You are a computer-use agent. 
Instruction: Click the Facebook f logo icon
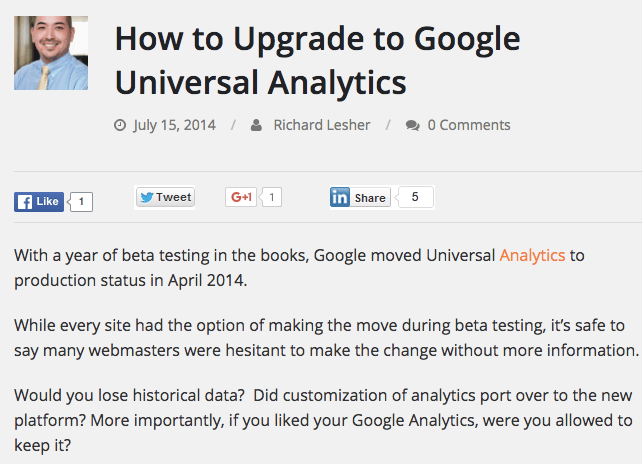25,202
